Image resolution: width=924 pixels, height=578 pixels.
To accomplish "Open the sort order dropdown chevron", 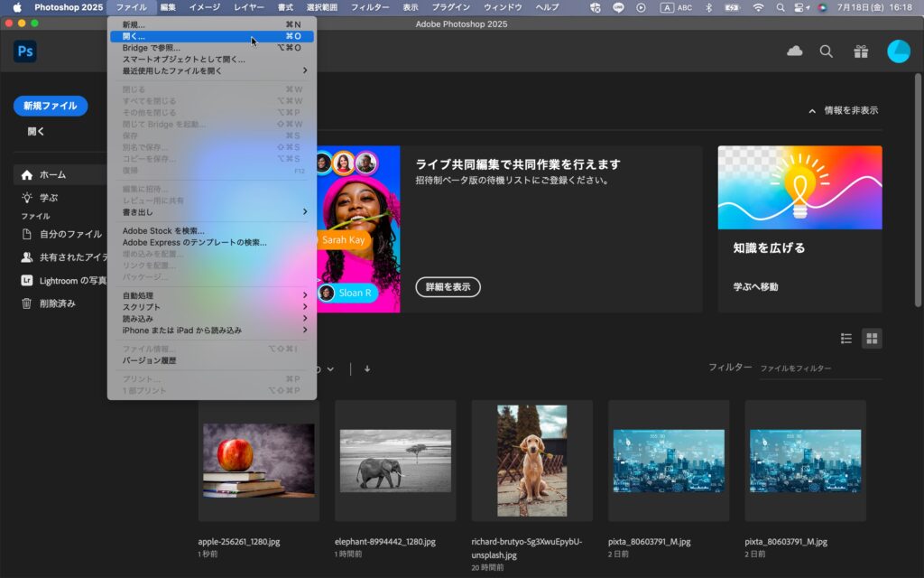I will click(x=330, y=369).
